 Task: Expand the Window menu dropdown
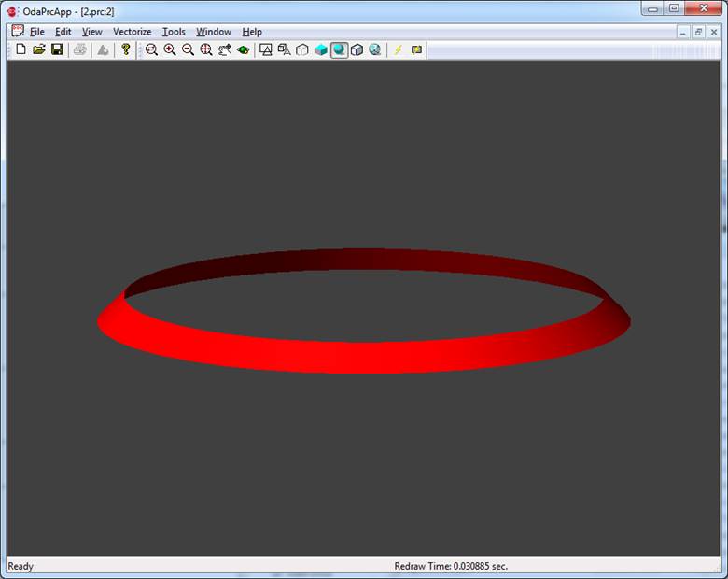(214, 32)
